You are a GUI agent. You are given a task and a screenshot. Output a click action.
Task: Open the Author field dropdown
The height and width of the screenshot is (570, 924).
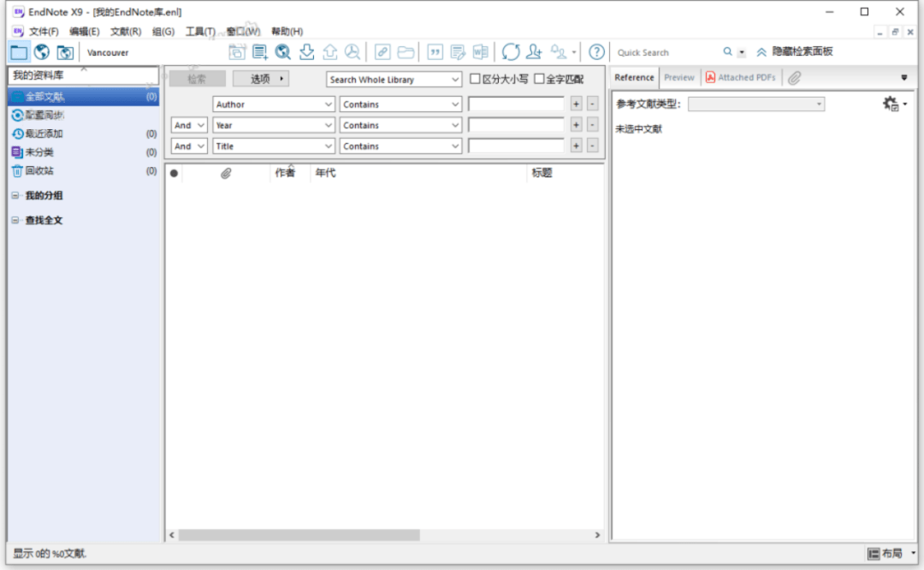(x=274, y=104)
